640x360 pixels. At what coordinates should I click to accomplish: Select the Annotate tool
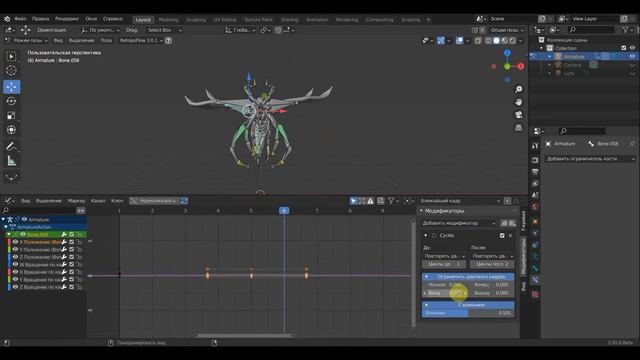[x=11, y=147]
